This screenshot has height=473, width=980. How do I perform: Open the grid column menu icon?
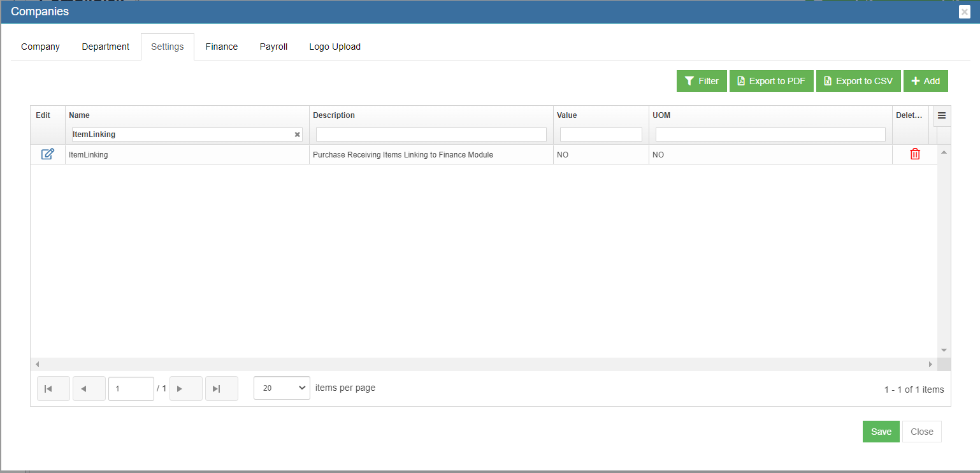point(942,116)
